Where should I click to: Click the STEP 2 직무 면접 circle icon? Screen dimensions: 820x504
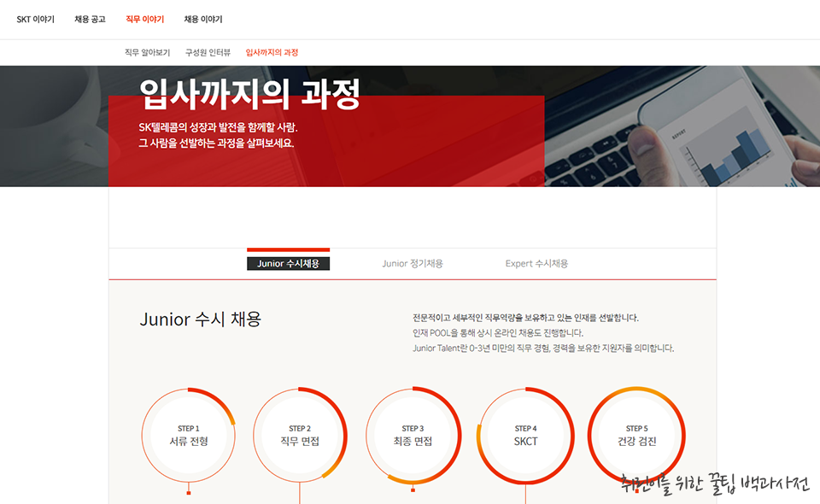tap(302, 435)
